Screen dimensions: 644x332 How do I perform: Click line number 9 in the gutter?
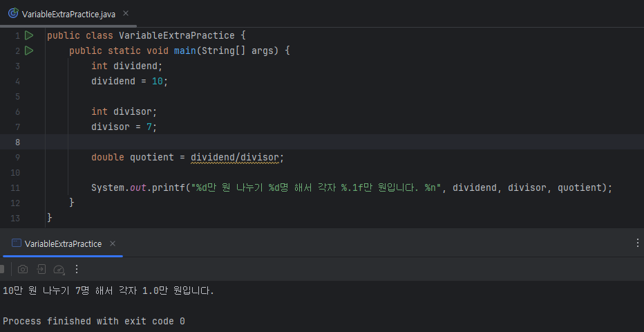pyautogui.click(x=17, y=158)
